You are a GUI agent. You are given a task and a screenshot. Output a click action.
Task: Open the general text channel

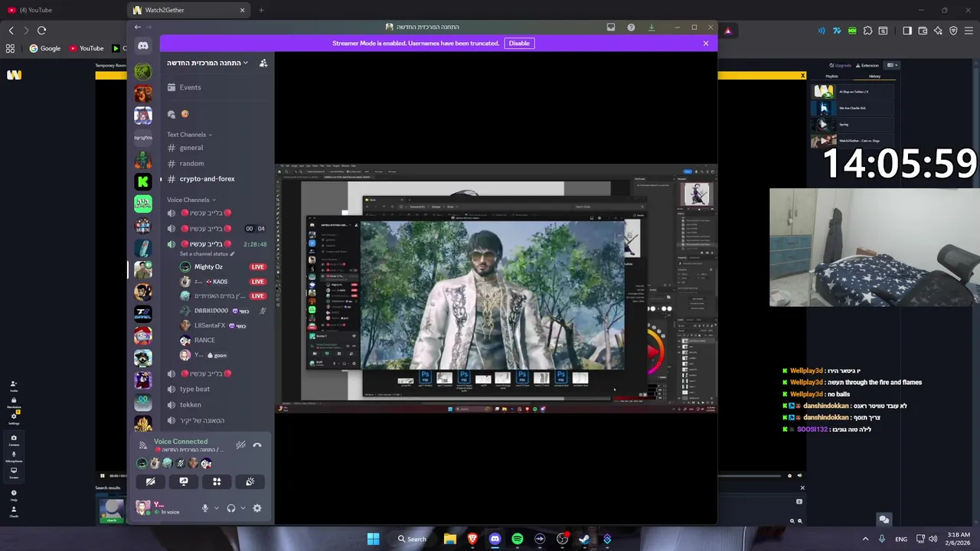(x=191, y=148)
